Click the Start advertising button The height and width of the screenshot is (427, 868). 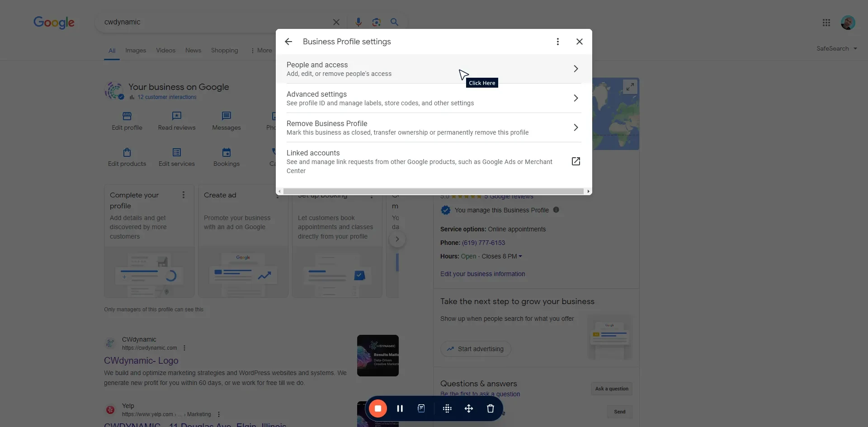476,349
